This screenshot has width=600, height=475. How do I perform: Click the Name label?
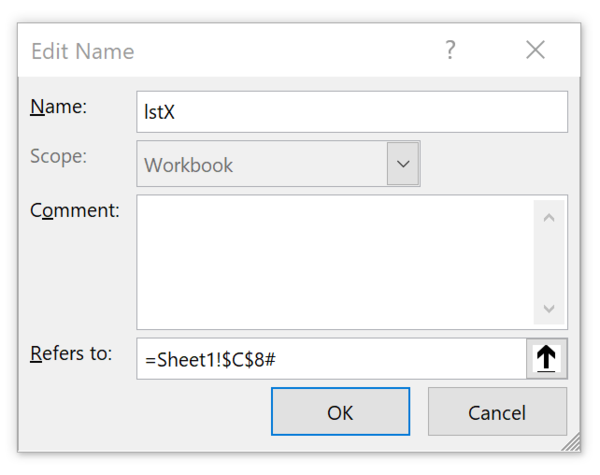pos(60,108)
